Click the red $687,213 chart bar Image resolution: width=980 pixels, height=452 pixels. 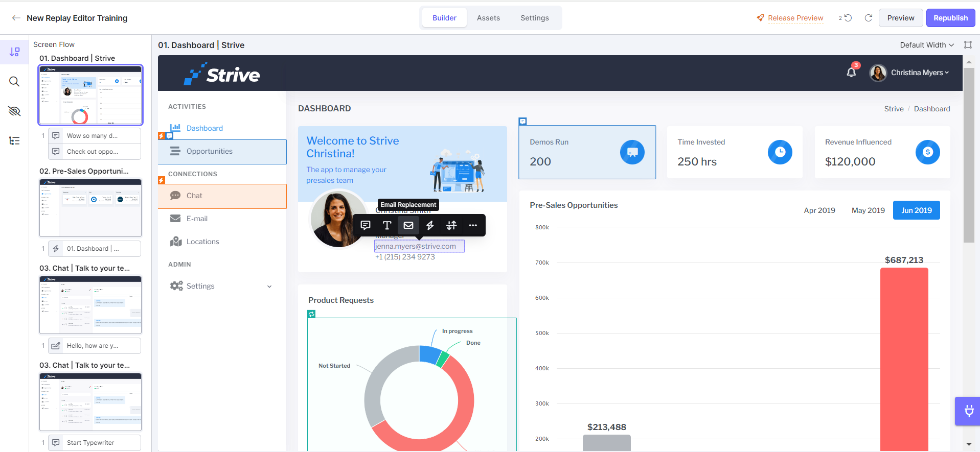pyautogui.click(x=904, y=360)
